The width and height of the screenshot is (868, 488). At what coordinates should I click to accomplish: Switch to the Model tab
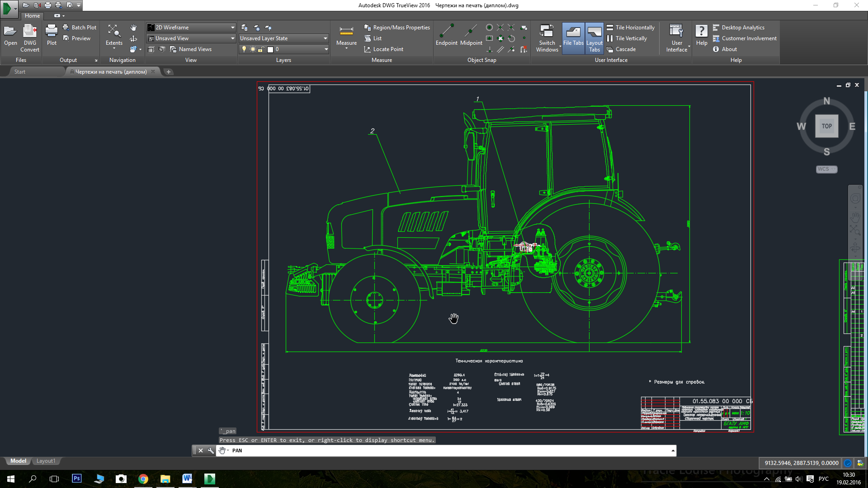18,461
